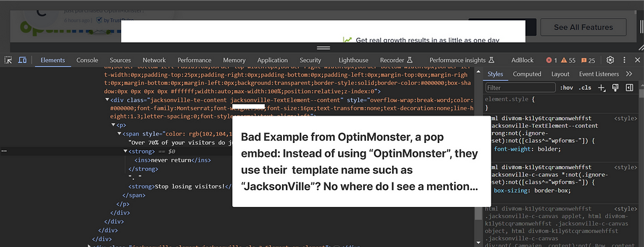Open the <style> link beside jacksonville-c-canvas rule

pyautogui.click(x=625, y=167)
